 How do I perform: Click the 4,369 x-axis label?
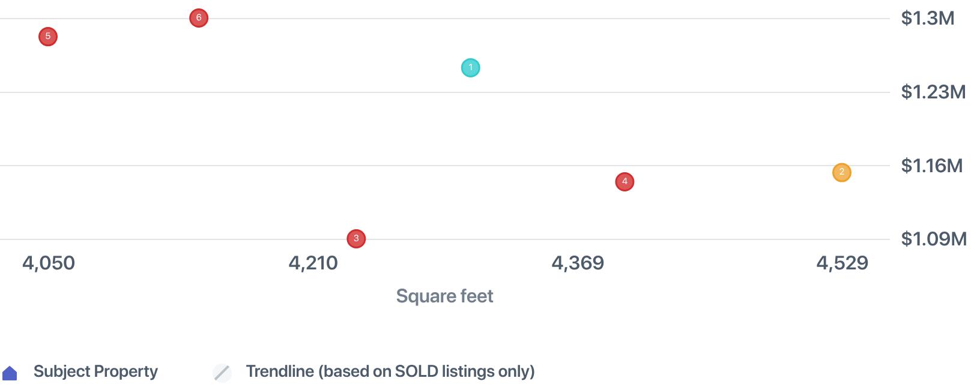pos(578,263)
